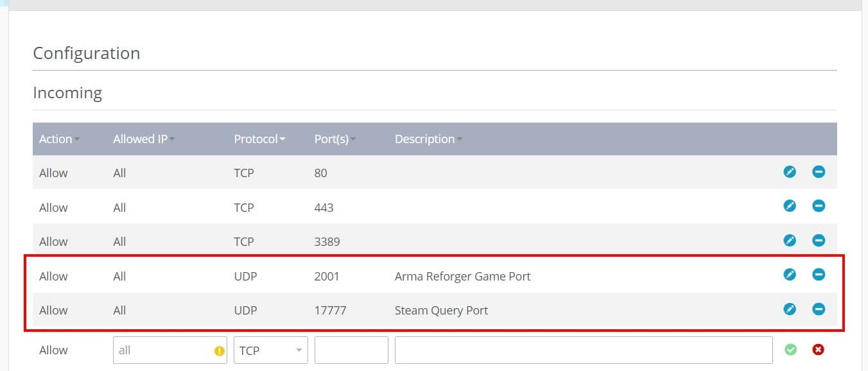The height and width of the screenshot is (371, 868).
Task: Focus the new rule port input field
Action: point(351,350)
